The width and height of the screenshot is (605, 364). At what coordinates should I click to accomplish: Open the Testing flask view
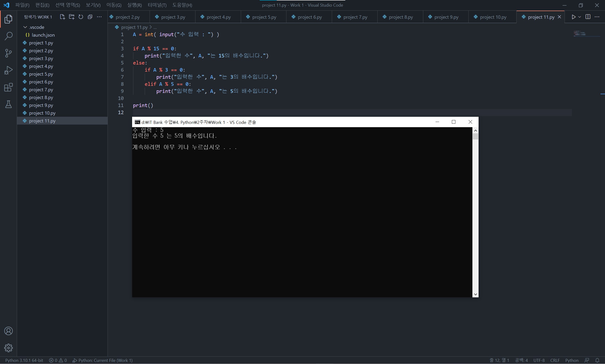(x=8, y=104)
